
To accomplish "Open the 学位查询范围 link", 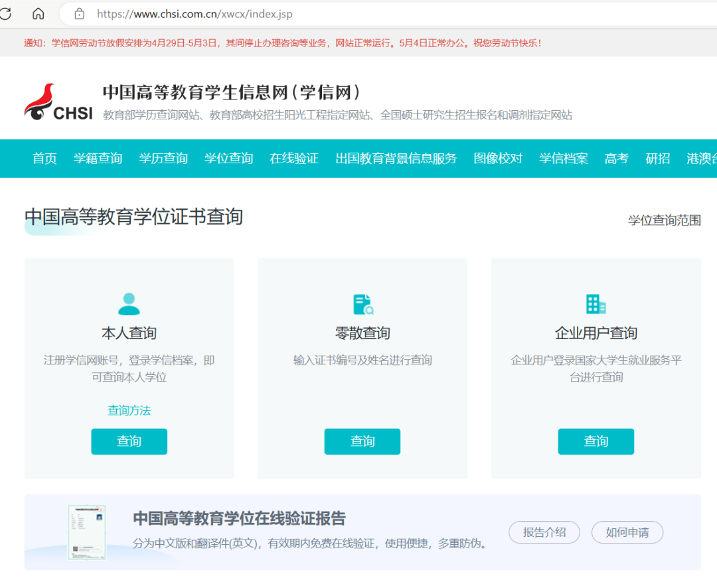I will tap(665, 220).
